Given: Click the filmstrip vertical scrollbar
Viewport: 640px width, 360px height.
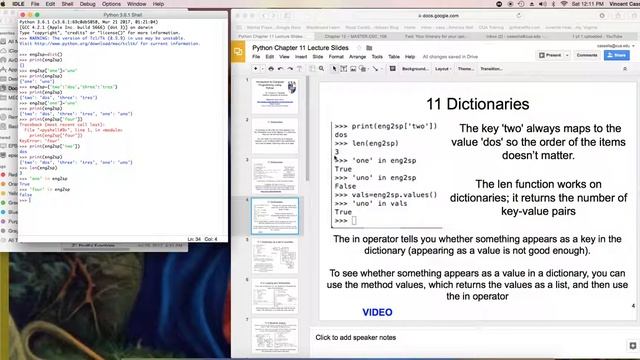Looking at the screenshot, I should click(307, 129).
